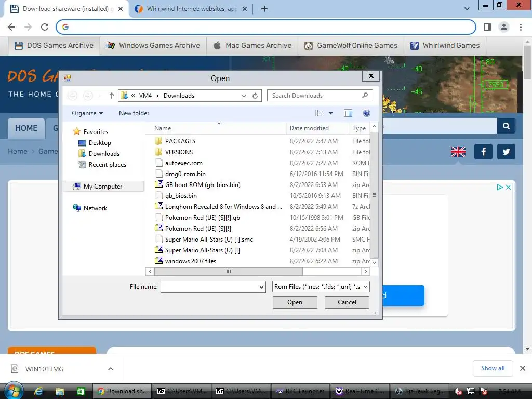The height and width of the screenshot is (399, 532).
Task: Open Chrome side panel icon
Action: tap(487, 27)
